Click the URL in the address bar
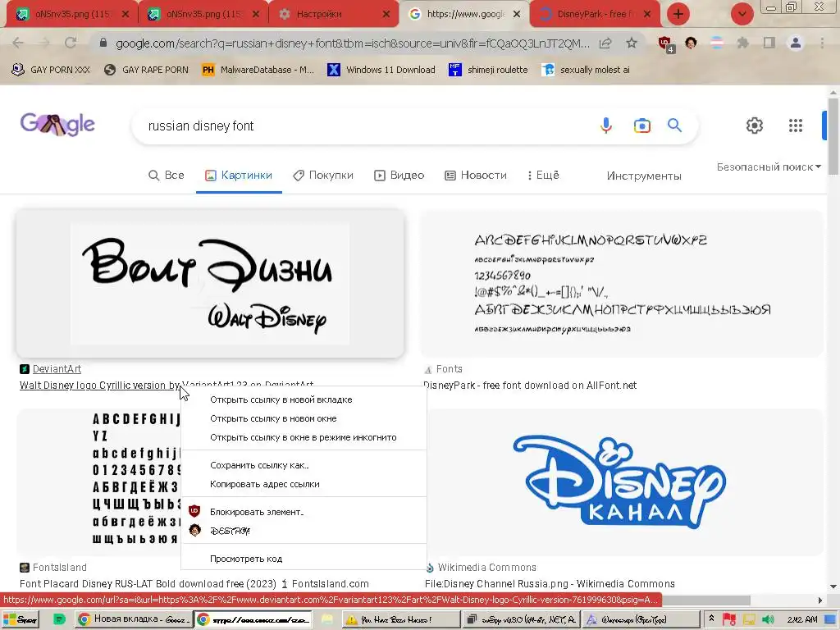Screen dimensions: 840x630 [353, 43]
